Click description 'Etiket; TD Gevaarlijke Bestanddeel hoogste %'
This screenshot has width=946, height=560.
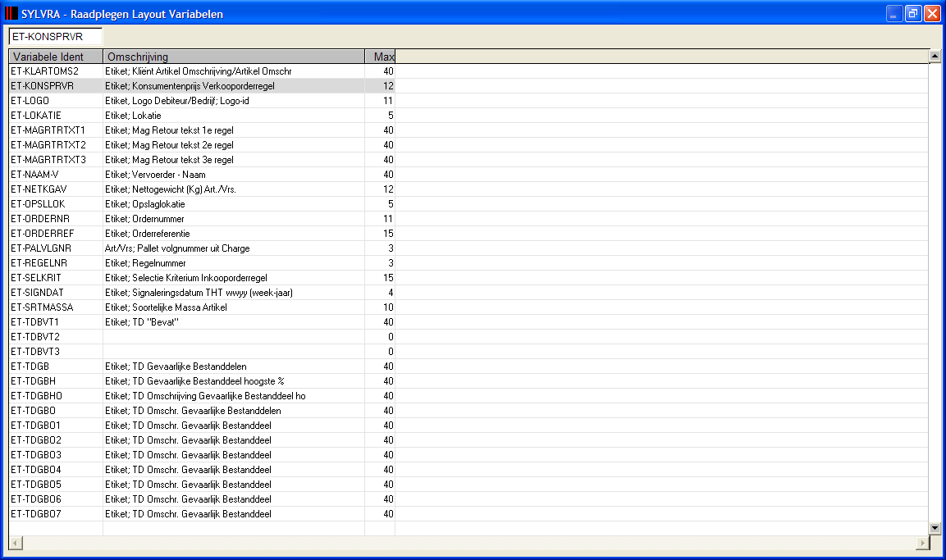coord(194,381)
